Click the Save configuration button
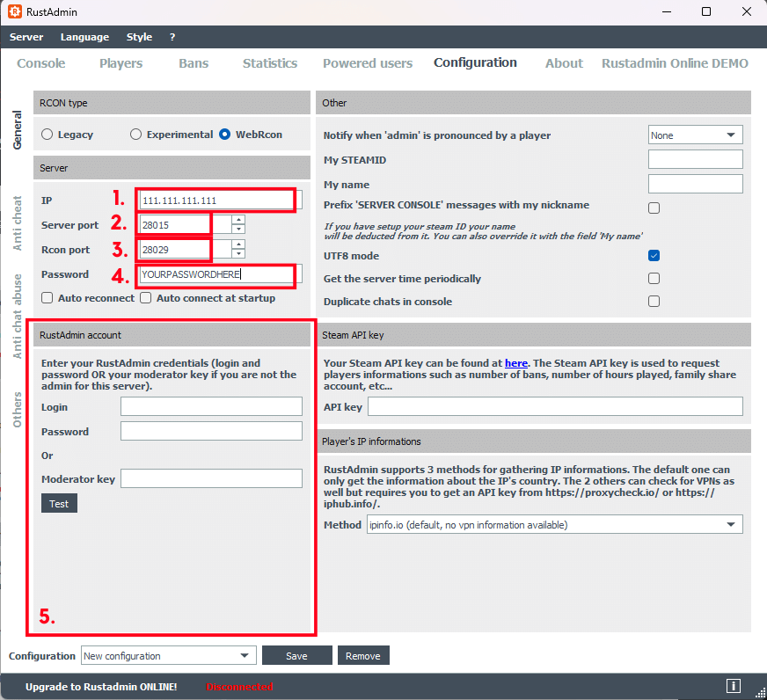767x700 pixels. pos(297,655)
